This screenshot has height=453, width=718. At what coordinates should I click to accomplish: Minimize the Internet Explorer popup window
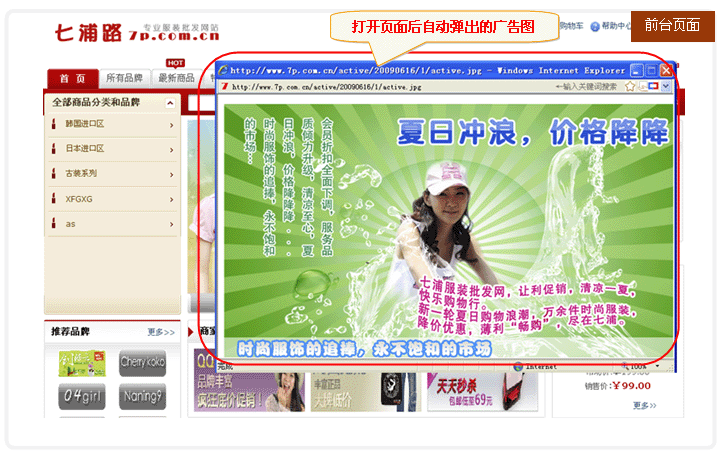click(x=636, y=70)
